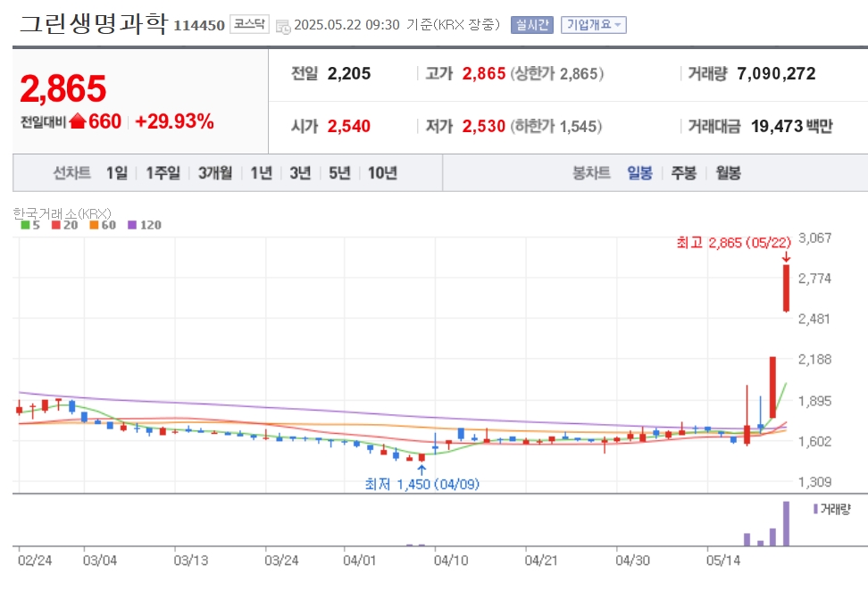
Task: Select the 1주일 line chart tab
Action: coord(163,173)
